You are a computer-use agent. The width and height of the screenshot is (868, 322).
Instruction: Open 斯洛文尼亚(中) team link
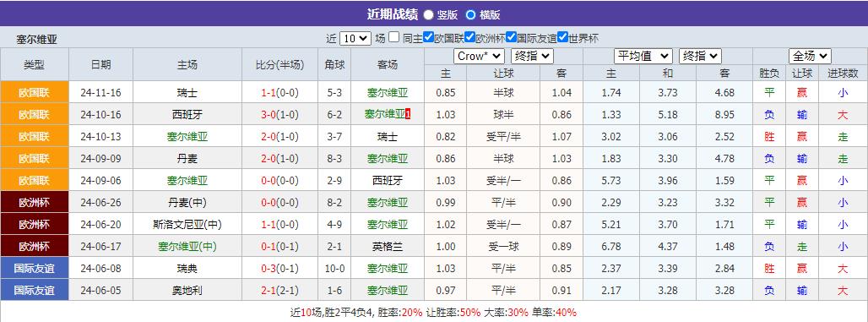[187, 225]
